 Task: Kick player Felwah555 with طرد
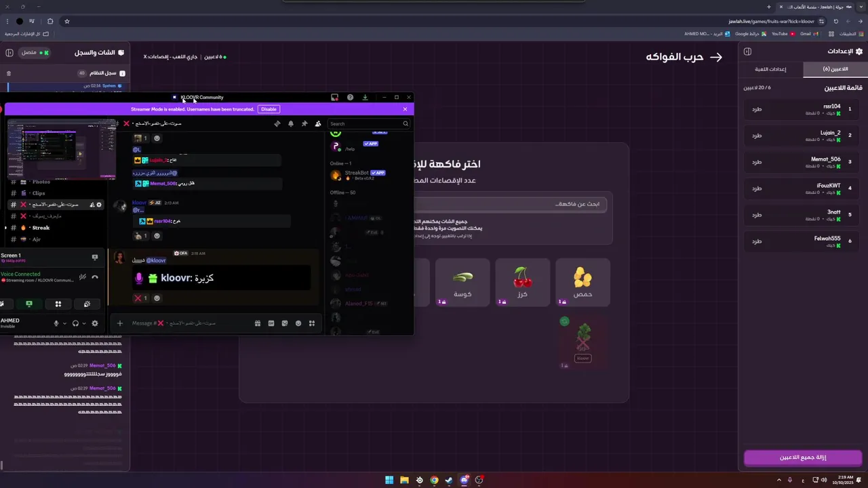[757, 241]
